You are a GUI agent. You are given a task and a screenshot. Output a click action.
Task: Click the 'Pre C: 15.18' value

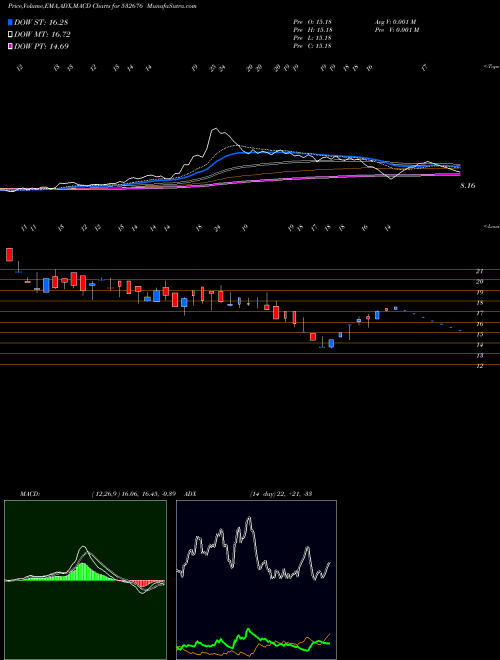313,46
